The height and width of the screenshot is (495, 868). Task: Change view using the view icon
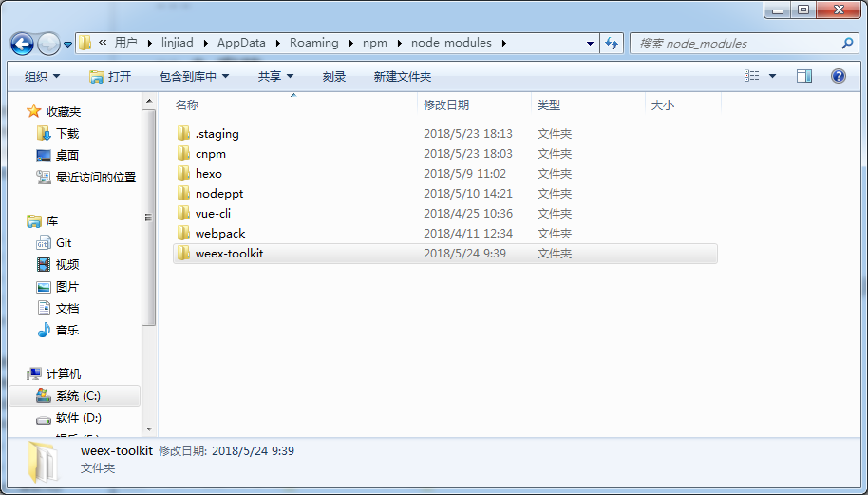(752, 76)
